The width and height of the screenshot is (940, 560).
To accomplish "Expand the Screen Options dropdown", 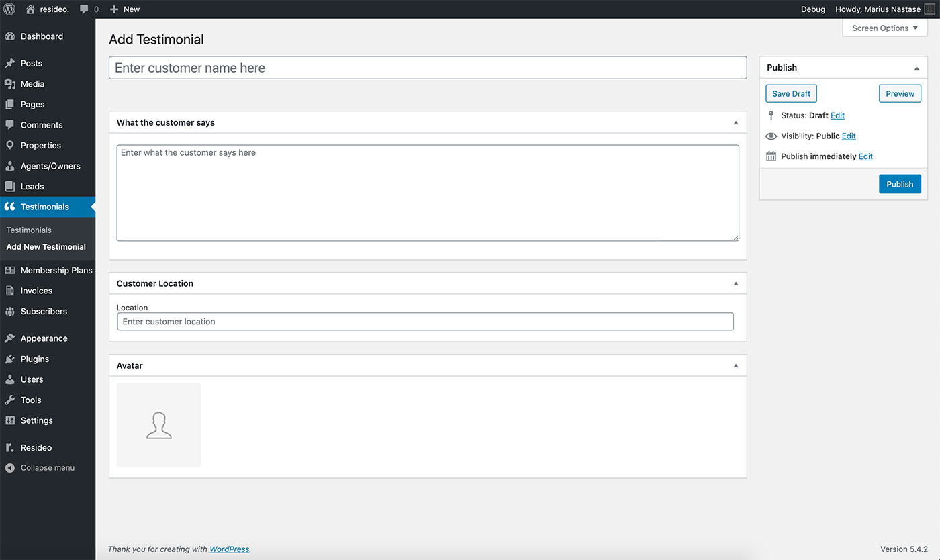I will (x=884, y=28).
